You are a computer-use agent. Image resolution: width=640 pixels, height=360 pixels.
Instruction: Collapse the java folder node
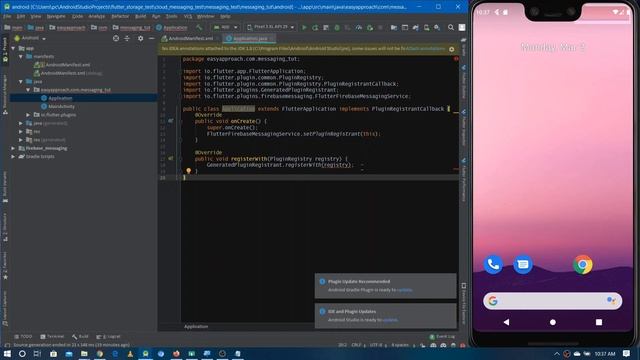tap(21, 82)
